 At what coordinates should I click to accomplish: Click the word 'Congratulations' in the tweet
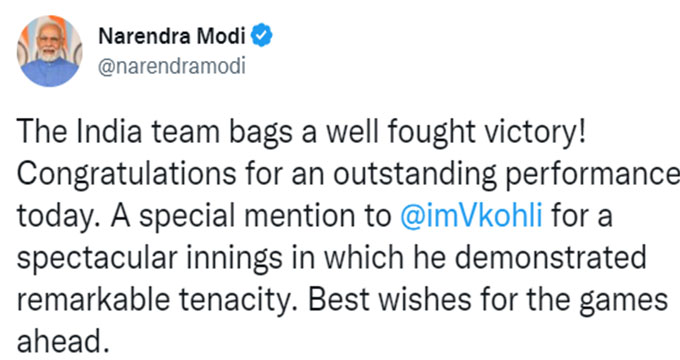click(x=126, y=174)
